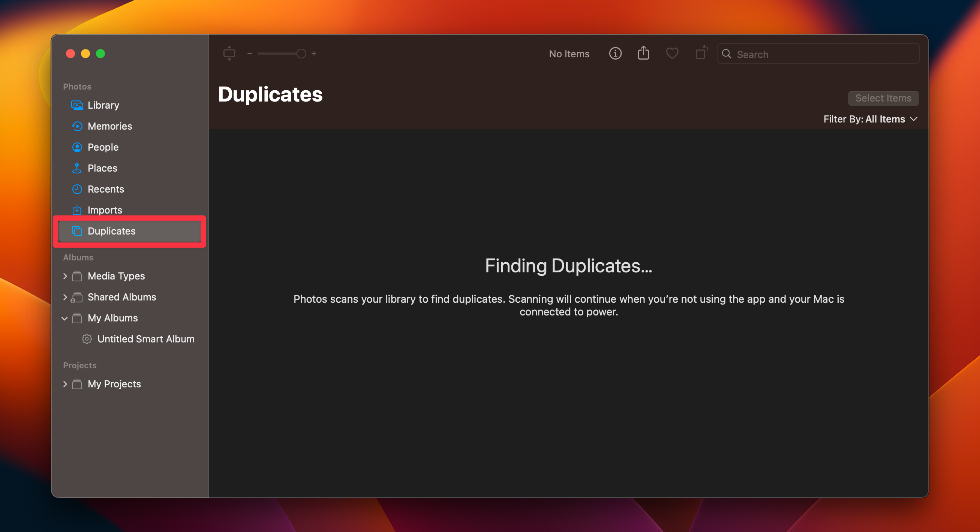Viewport: 980px width, 532px height.
Task: Expand the Shared Albums group
Action: (x=65, y=297)
